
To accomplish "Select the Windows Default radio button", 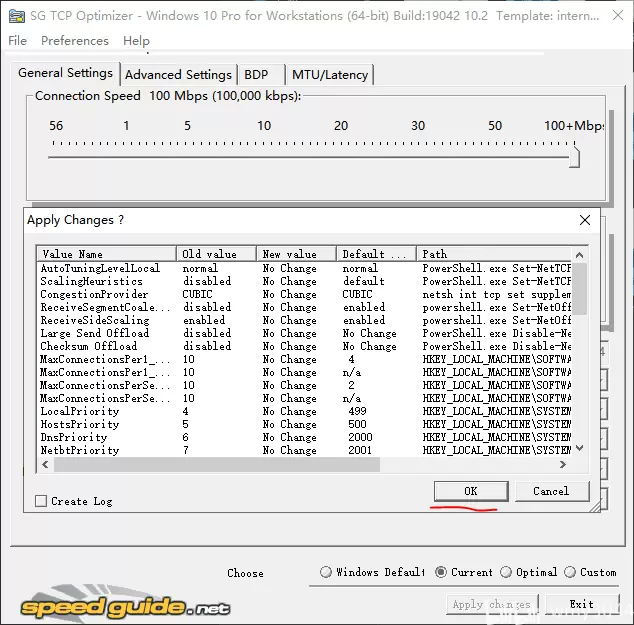I will (x=325, y=572).
